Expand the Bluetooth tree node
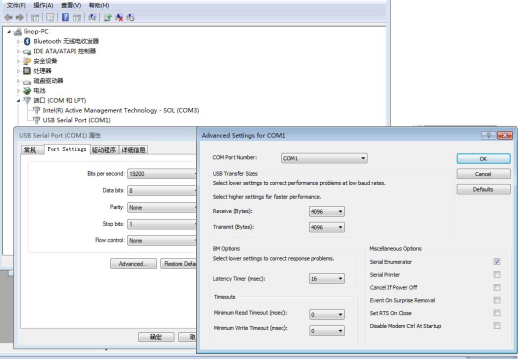Image resolution: width=520 pixels, height=360 pixels. pos(18,42)
